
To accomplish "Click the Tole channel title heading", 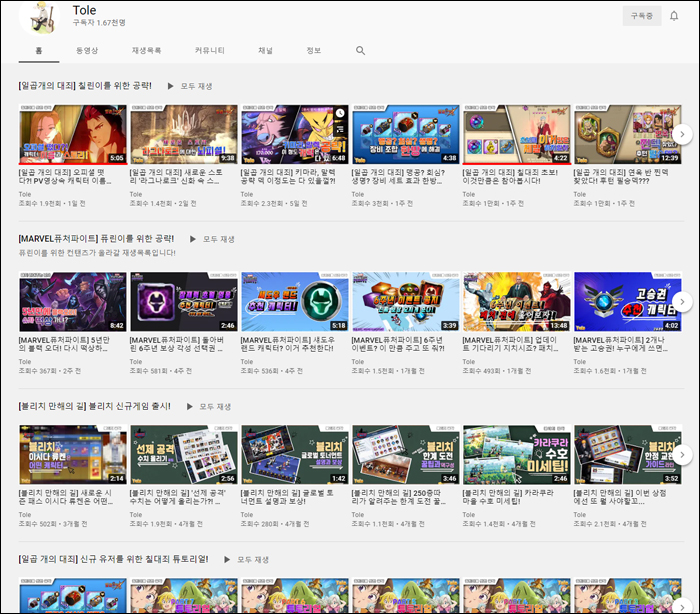I will point(84,10).
